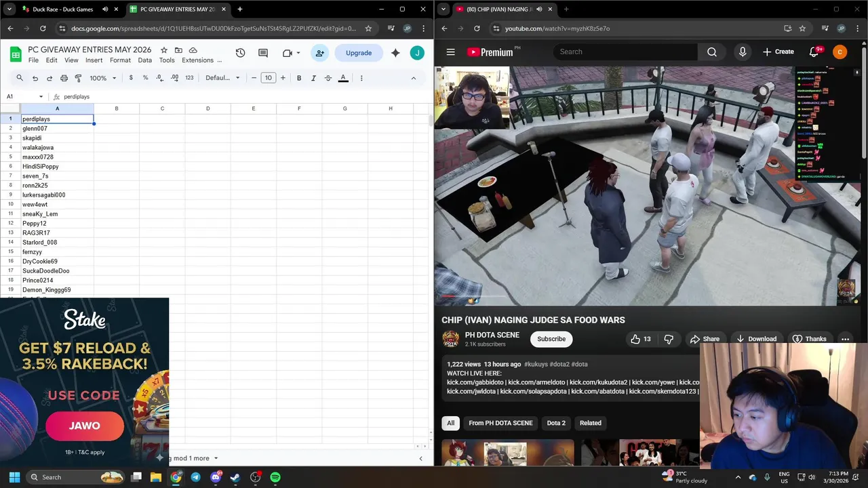This screenshot has height=488, width=868.
Task: Open Gemini sparkle icon in Sheets
Action: click(x=395, y=53)
